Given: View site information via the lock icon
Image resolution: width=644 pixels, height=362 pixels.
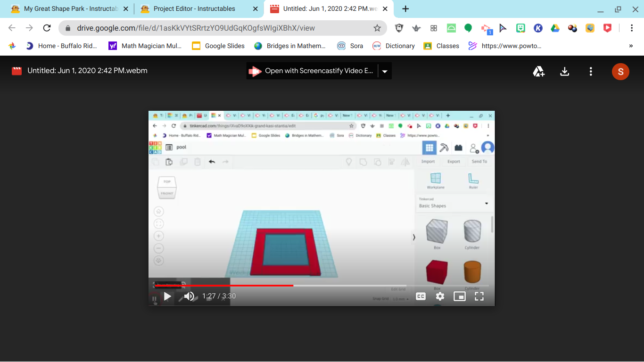Looking at the screenshot, I should (68, 28).
